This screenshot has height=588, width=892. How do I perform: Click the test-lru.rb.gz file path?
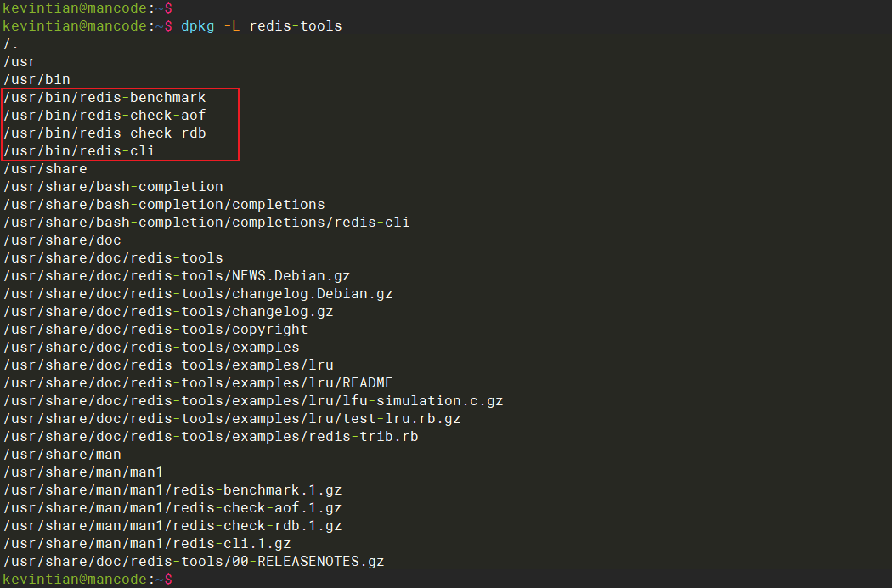click(232, 419)
